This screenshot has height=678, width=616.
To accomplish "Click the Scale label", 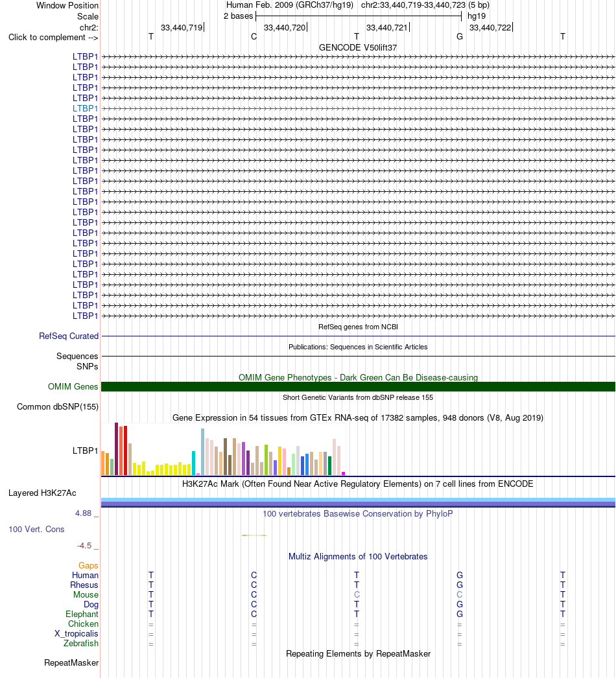I will point(88,16).
